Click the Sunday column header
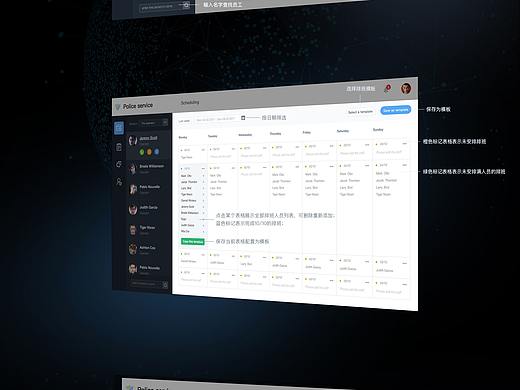The image size is (520, 390). coord(378,129)
